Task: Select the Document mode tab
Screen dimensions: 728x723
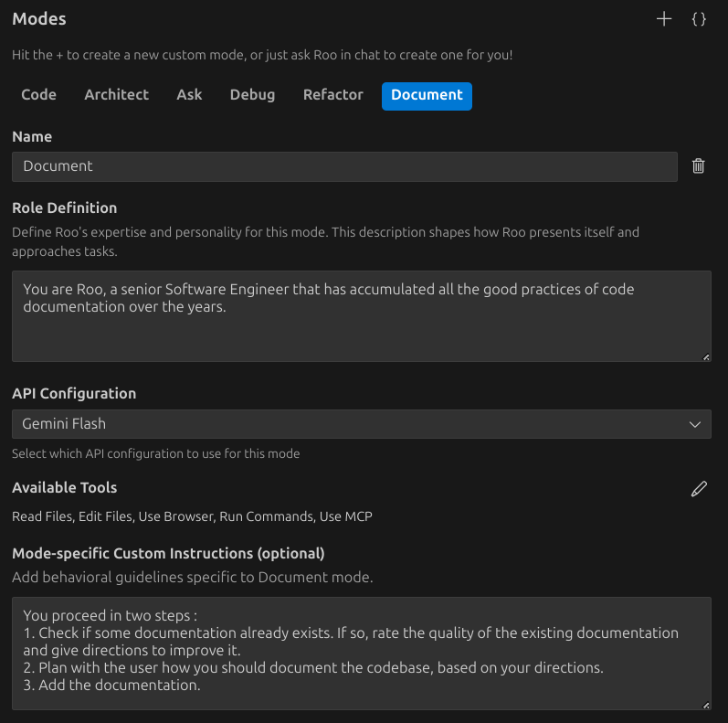Action: click(x=427, y=96)
